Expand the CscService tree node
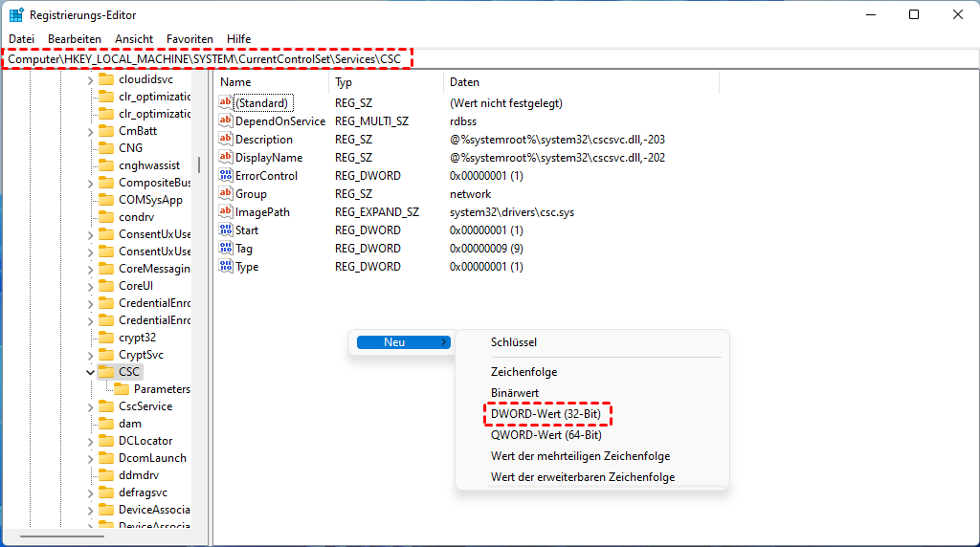The width and height of the screenshot is (980, 547). click(x=91, y=406)
